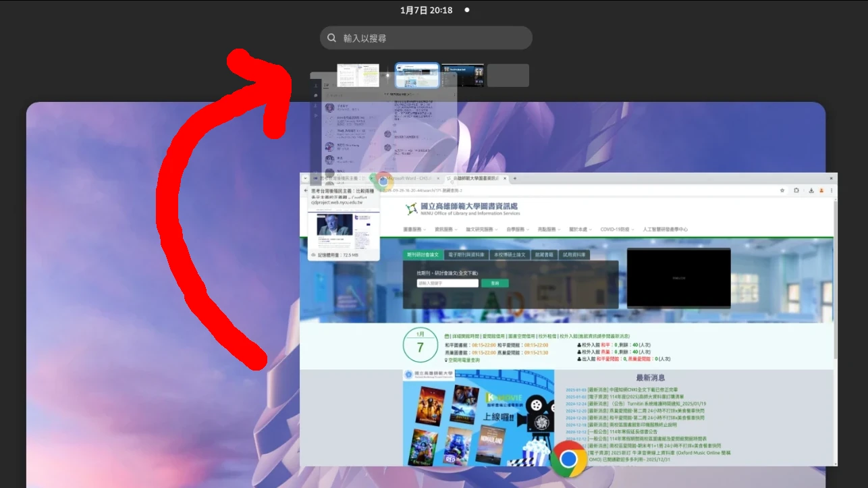The image size is (868, 488).
Task: Click the bookmark star icon in Chrome
Action: click(x=782, y=191)
